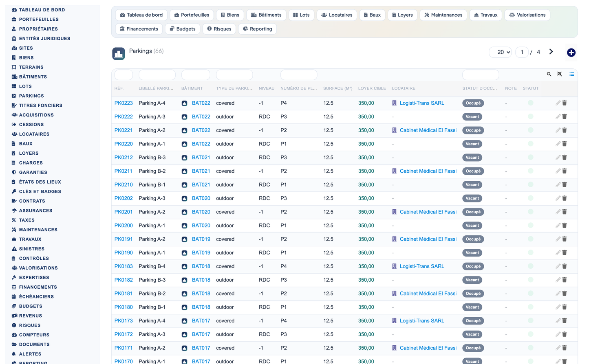589x364 pixels.
Task: Open the Maintenances tab
Action: click(443, 15)
